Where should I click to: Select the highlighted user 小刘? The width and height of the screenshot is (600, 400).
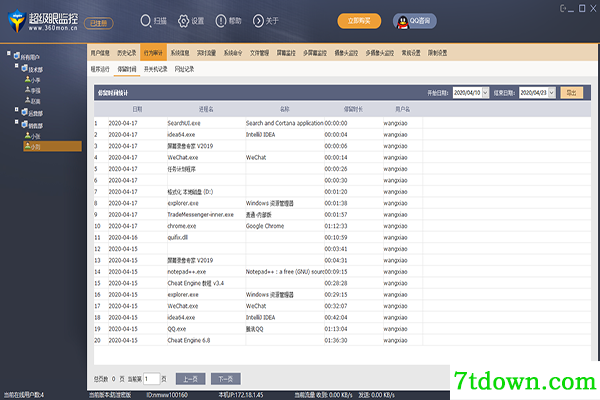point(52,146)
